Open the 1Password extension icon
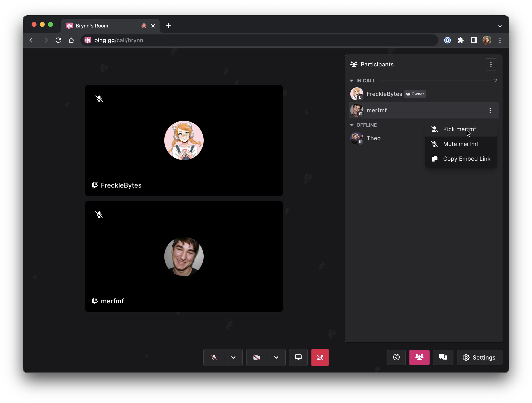 [447, 40]
